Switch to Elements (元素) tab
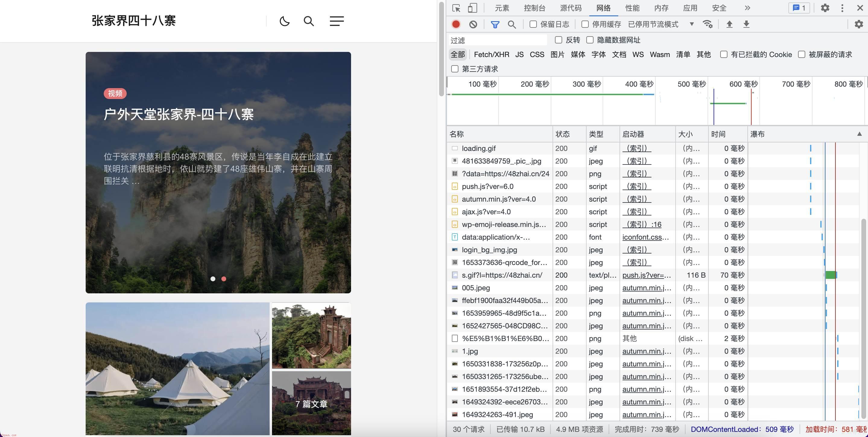The width and height of the screenshot is (868, 437). click(502, 8)
